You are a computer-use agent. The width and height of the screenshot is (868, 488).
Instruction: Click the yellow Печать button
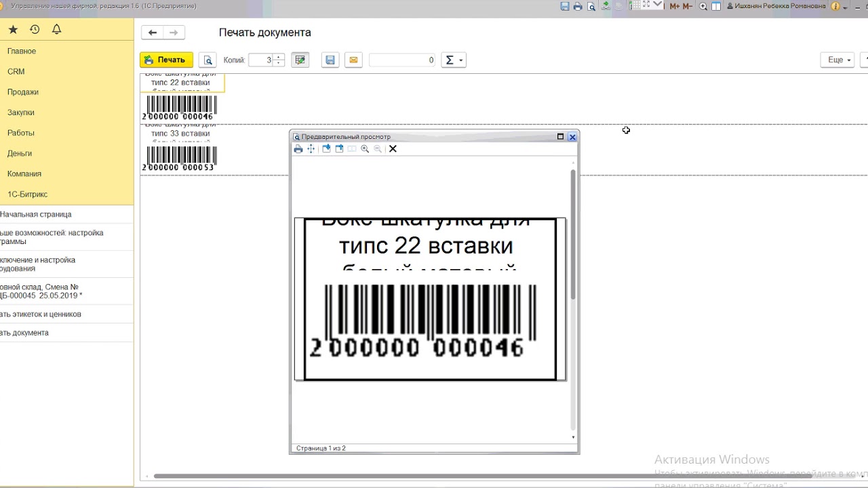coord(166,60)
